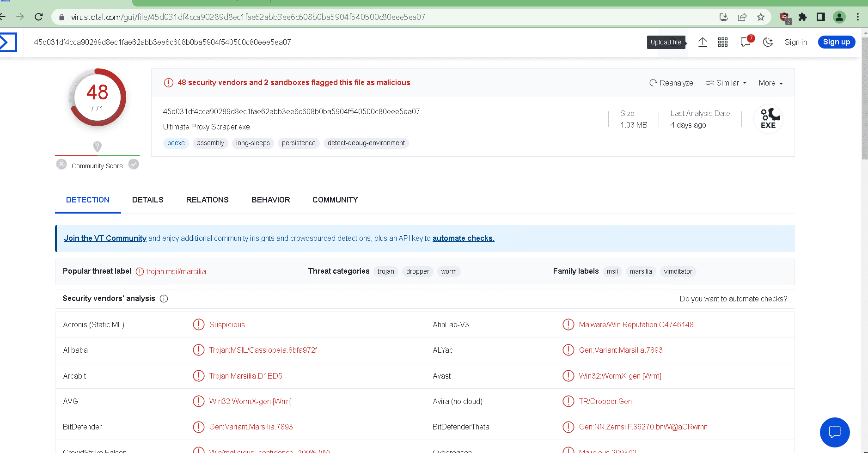Open the chat support bubble icon
Screen dimensions: 868x453
click(x=835, y=432)
